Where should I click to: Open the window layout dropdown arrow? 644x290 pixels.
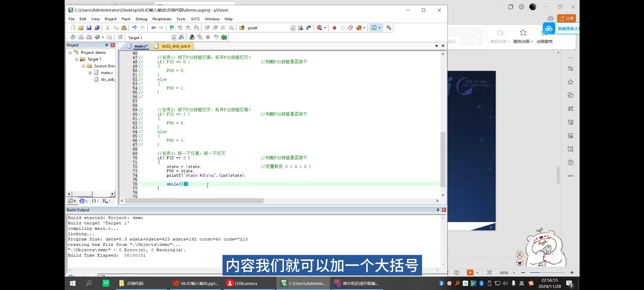coord(379,28)
